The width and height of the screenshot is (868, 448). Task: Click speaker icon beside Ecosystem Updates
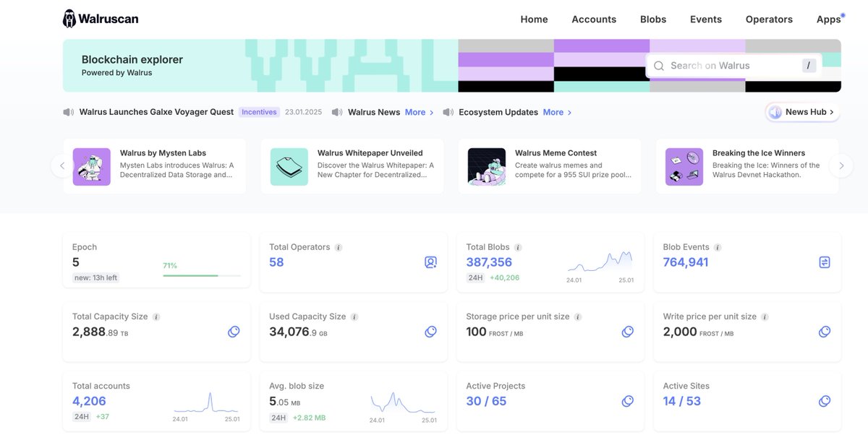pyautogui.click(x=448, y=112)
